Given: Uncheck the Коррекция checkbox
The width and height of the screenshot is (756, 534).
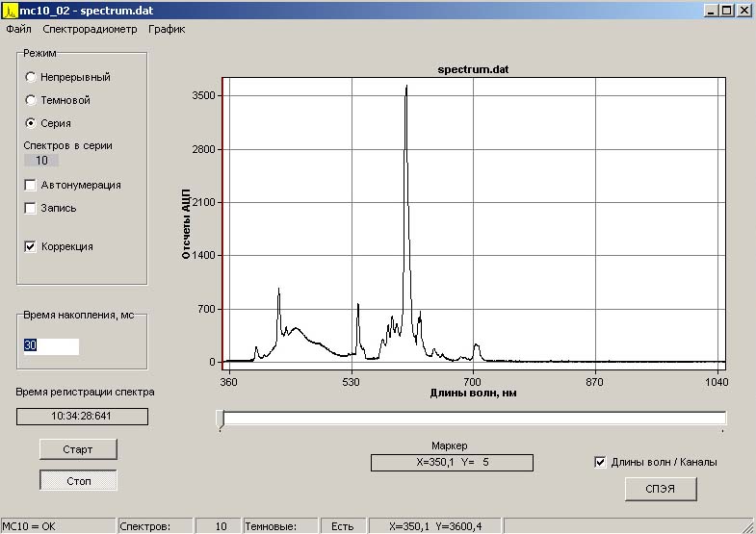Looking at the screenshot, I should (31, 246).
